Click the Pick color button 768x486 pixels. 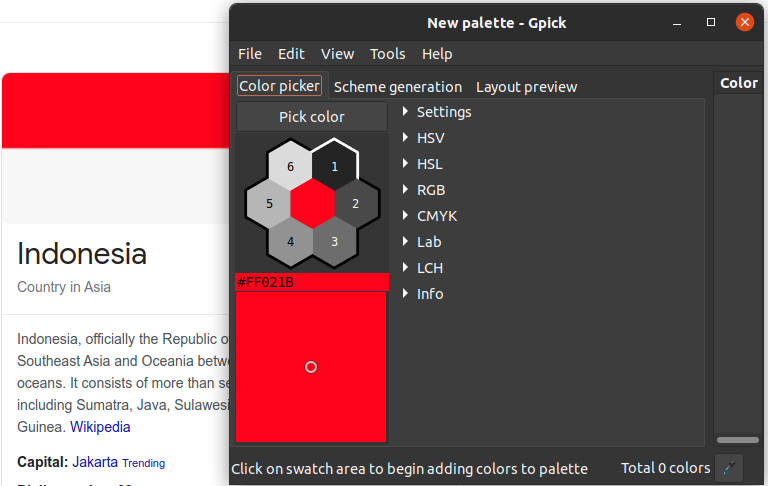312,117
